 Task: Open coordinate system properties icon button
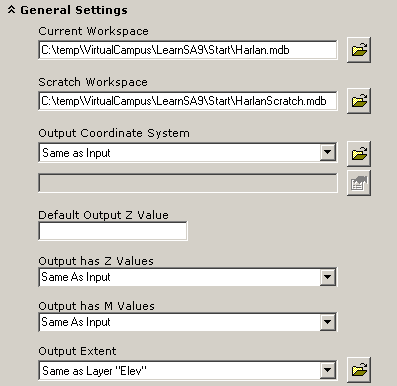pyautogui.click(x=359, y=183)
